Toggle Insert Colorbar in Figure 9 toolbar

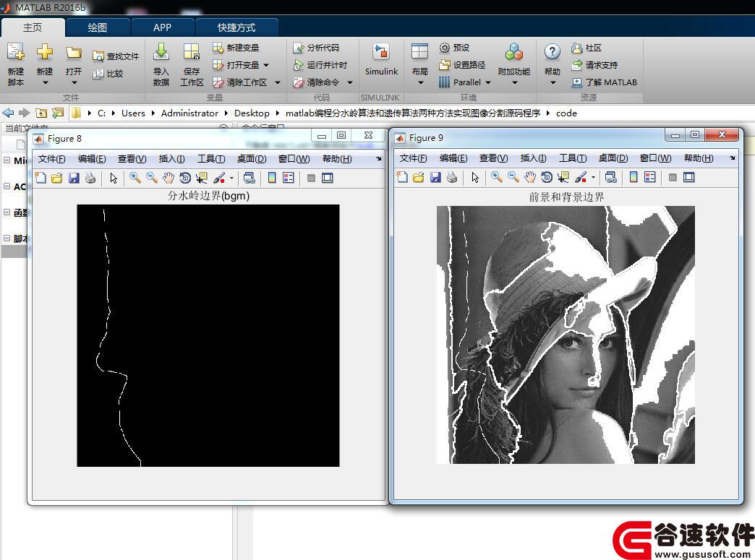tap(634, 177)
